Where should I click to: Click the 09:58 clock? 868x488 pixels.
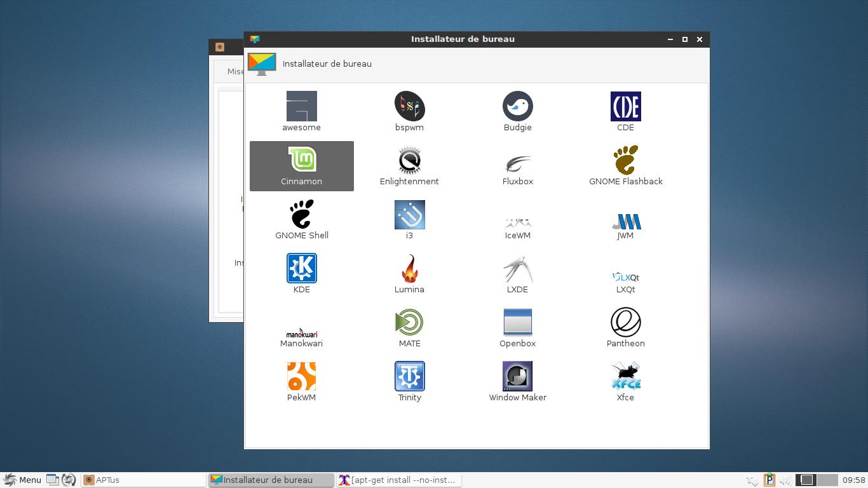854,480
